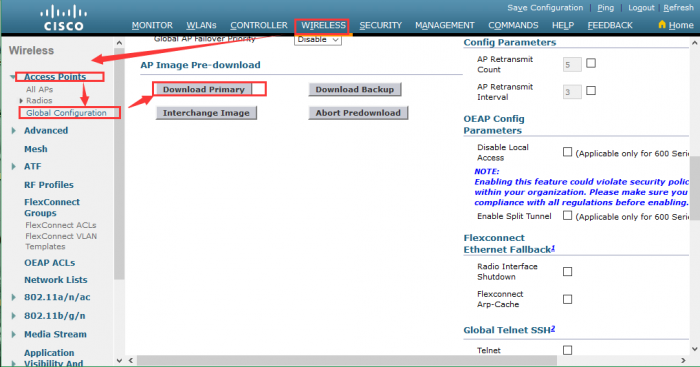Open the SECURITY menu
Viewport: 700px width, 367px height.
[381, 25]
